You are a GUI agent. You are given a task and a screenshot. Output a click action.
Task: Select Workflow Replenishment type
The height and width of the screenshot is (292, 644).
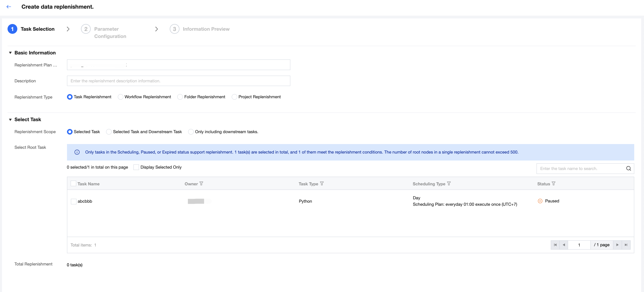[x=121, y=97]
